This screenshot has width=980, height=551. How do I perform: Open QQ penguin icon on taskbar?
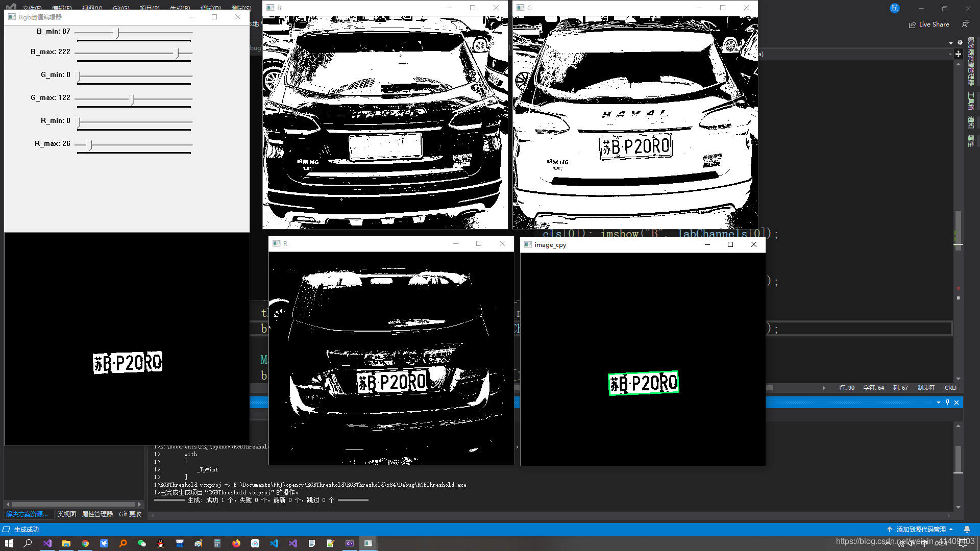(160, 543)
